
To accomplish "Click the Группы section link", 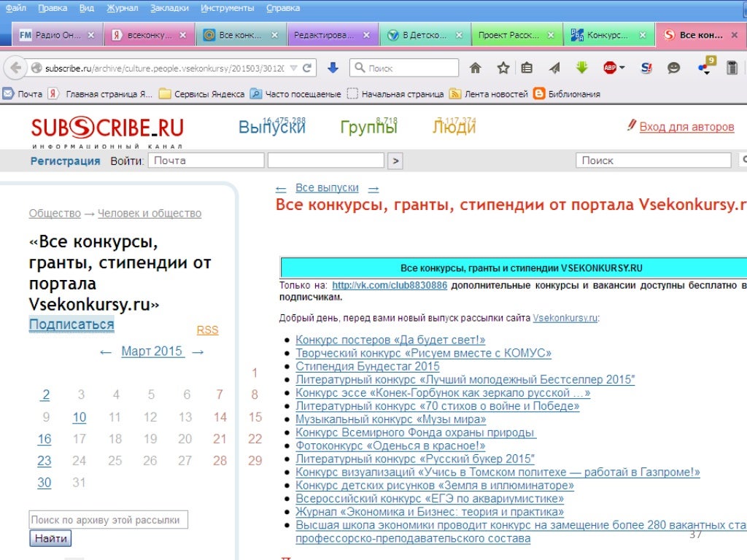I will pyautogui.click(x=368, y=127).
